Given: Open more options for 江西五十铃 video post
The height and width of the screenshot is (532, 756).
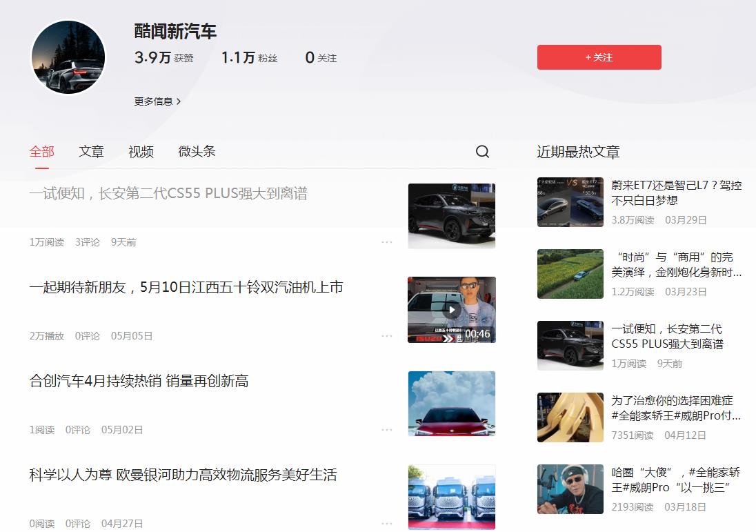Looking at the screenshot, I should tap(387, 336).
